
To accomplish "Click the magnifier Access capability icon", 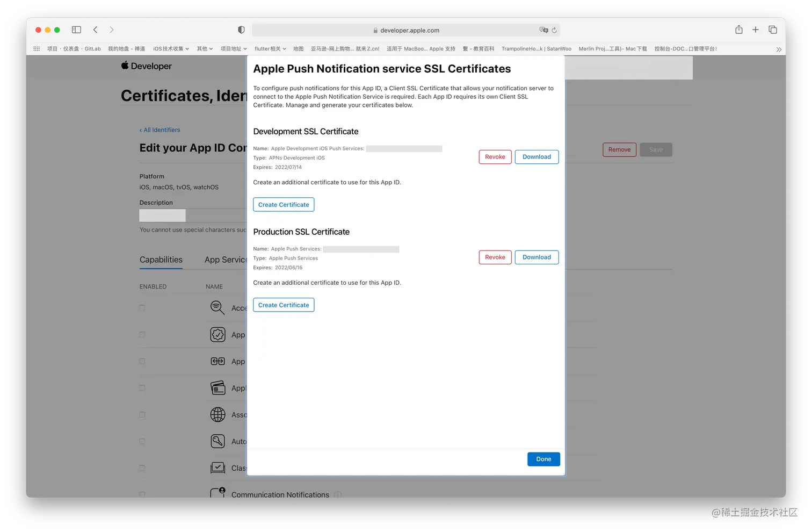I will click(x=218, y=307).
